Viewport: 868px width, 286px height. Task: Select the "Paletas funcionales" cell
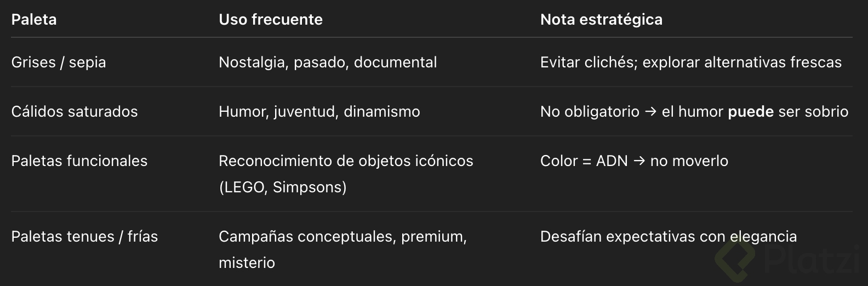[79, 161]
